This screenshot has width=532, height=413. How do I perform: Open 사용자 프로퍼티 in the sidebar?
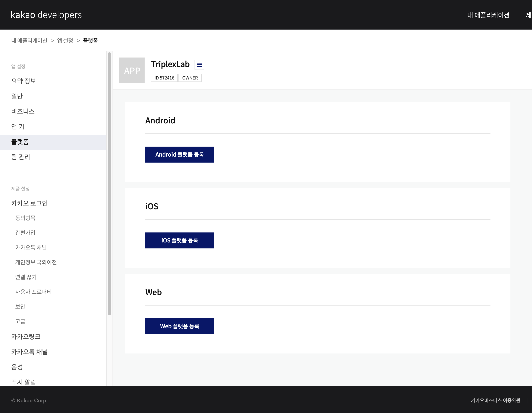pos(33,292)
